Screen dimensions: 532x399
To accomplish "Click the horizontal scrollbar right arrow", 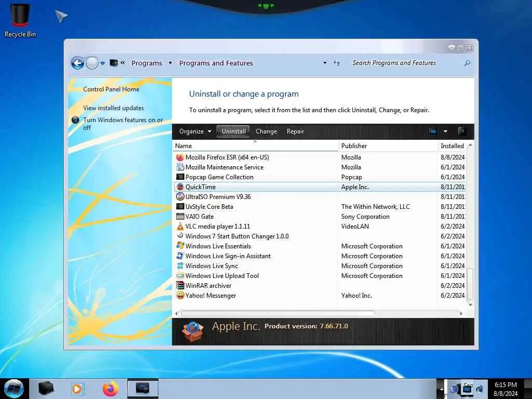I will point(461,313).
